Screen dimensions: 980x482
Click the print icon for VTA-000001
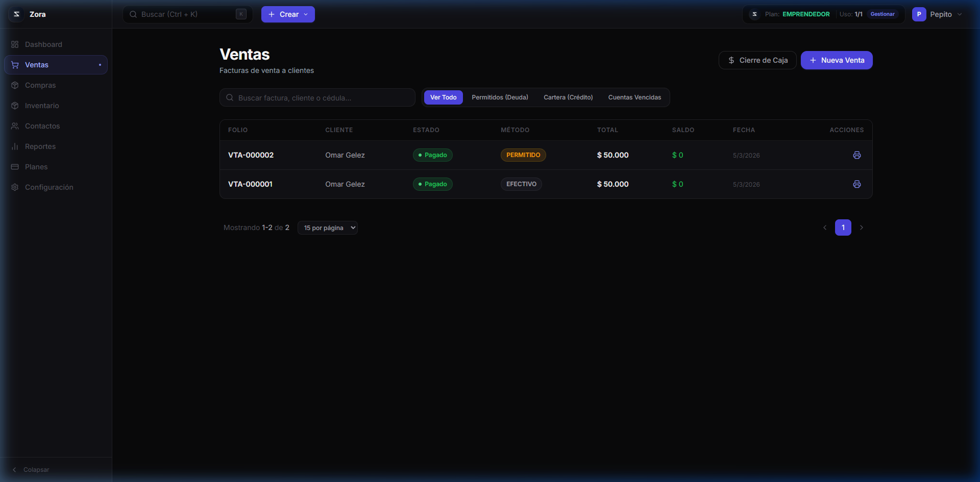(856, 184)
